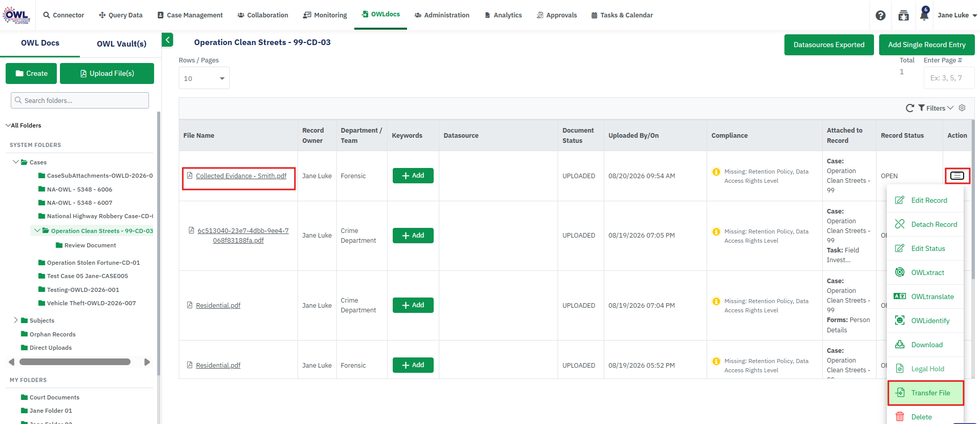Screen dimensions: 980x424
Task: Click compliance warning icon for 07:05 PM row
Action: pyautogui.click(x=716, y=231)
